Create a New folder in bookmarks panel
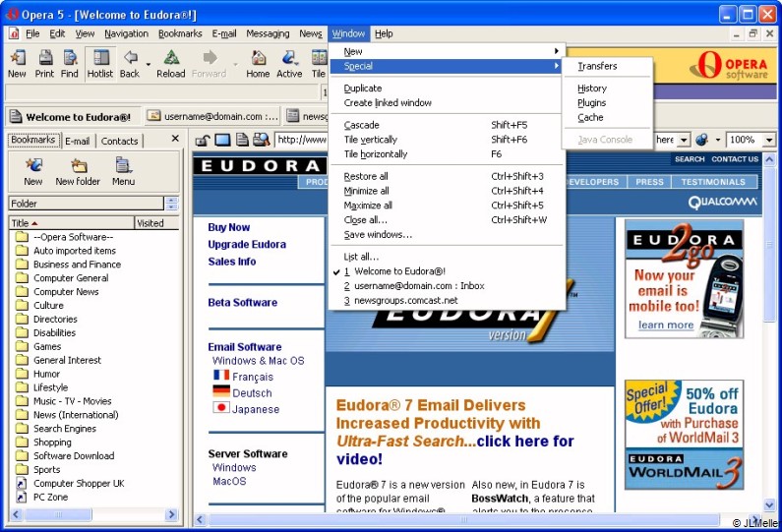 tap(78, 171)
